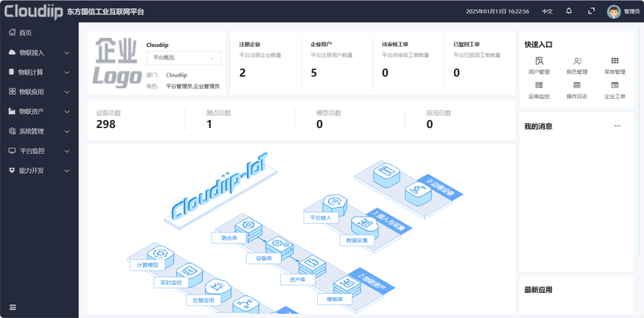Open the administrator avatar menu
Image resolution: width=644 pixels, height=318 pixels.
[x=613, y=11]
